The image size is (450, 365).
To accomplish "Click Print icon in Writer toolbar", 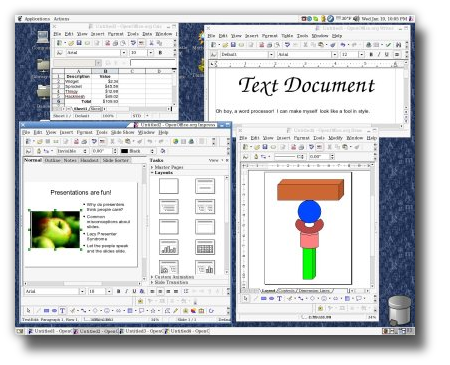I will click(269, 45).
